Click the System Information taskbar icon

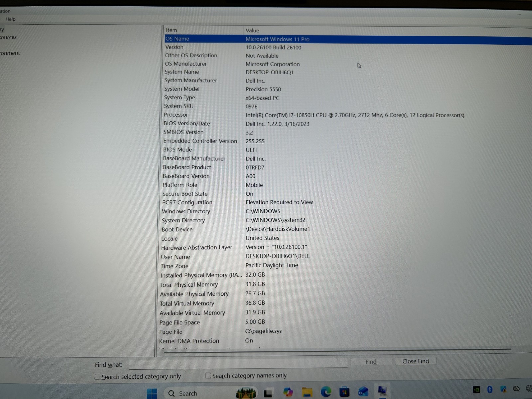coord(382,391)
